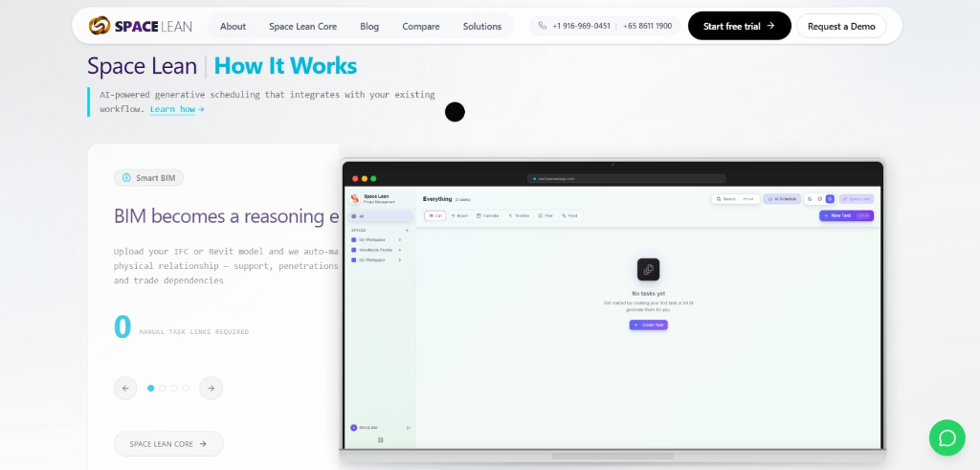Switch to the Timeline view tab in mockup
The image size is (980, 470).
click(519, 215)
